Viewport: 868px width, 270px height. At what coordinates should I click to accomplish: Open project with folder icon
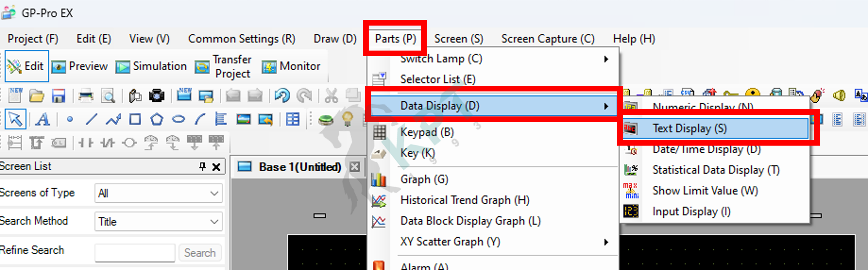[x=36, y=96]
